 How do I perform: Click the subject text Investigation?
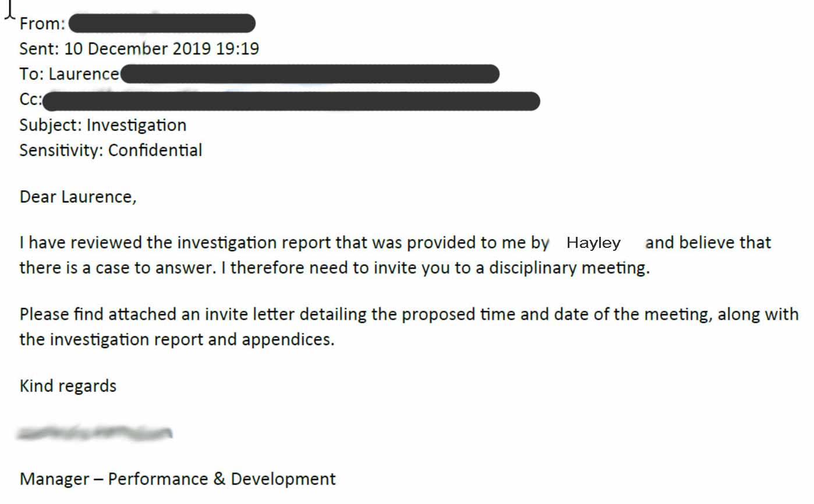(x=136, y=125)
